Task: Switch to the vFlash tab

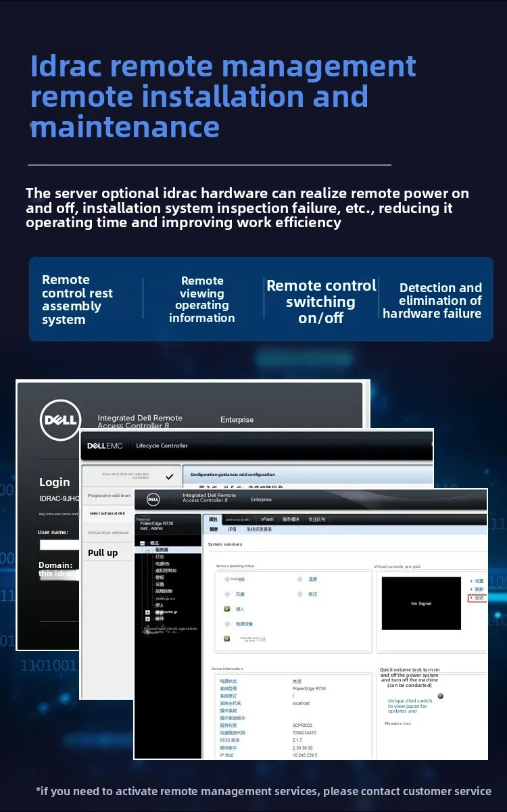Action: 267,519
